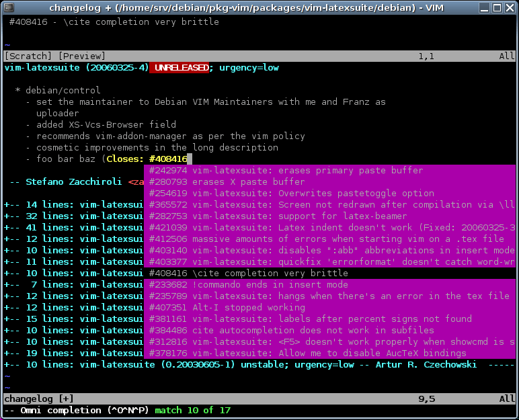Expand the 14 lines fold
Viewport: 519px width, 420px height.
click(73, 204)
